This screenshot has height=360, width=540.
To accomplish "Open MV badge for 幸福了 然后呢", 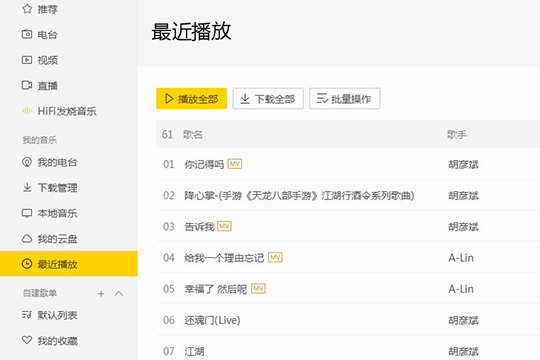I will coord(258,289).
